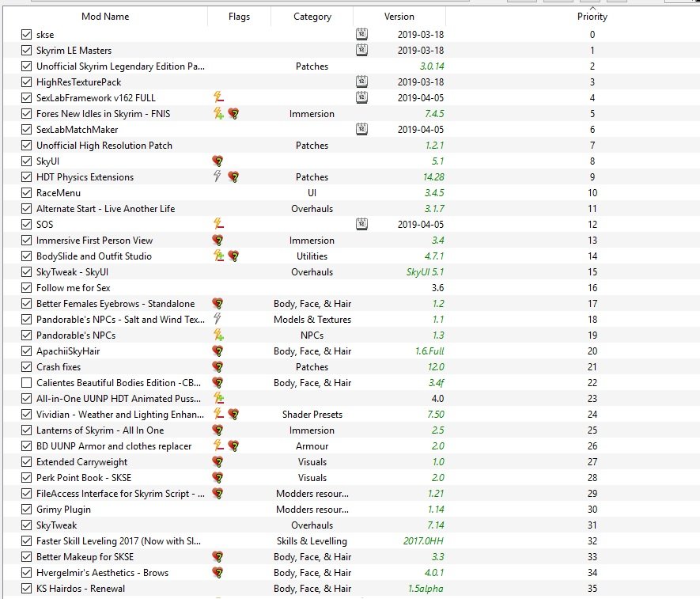700x599 pixels.
Task: Click the lightning flag in the Vividian row
Action: [218, 414]
